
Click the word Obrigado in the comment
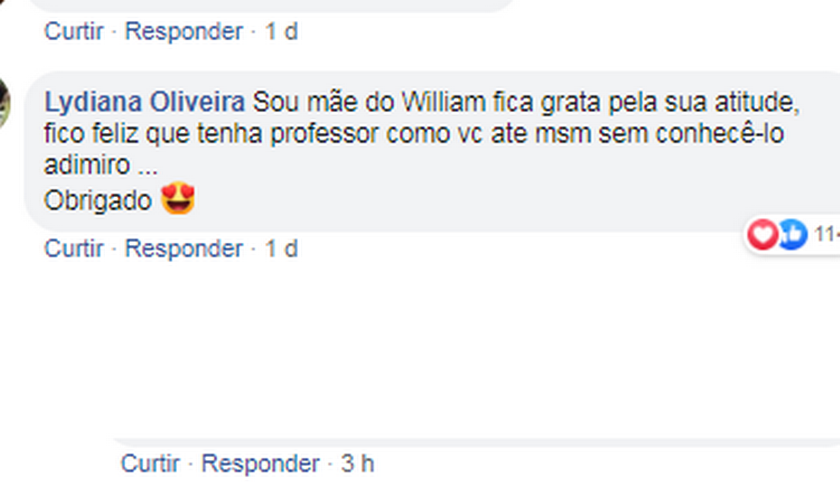[98, 201]
